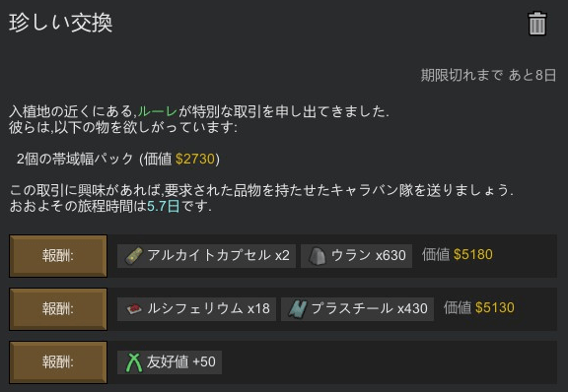
Task: Click the 5.7日 travel time text
Action: 164,206
